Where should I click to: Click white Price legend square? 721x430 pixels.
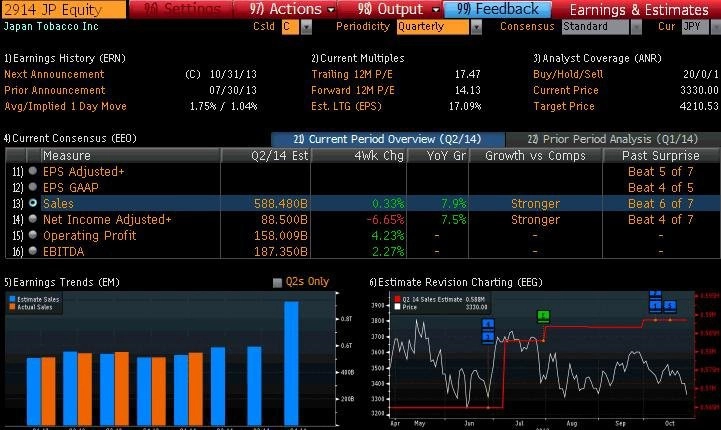point(397,307)
